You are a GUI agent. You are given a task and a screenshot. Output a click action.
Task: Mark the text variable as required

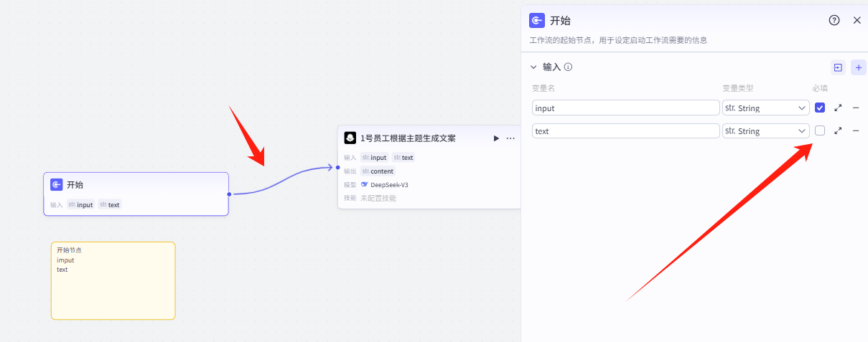[820, 130]
